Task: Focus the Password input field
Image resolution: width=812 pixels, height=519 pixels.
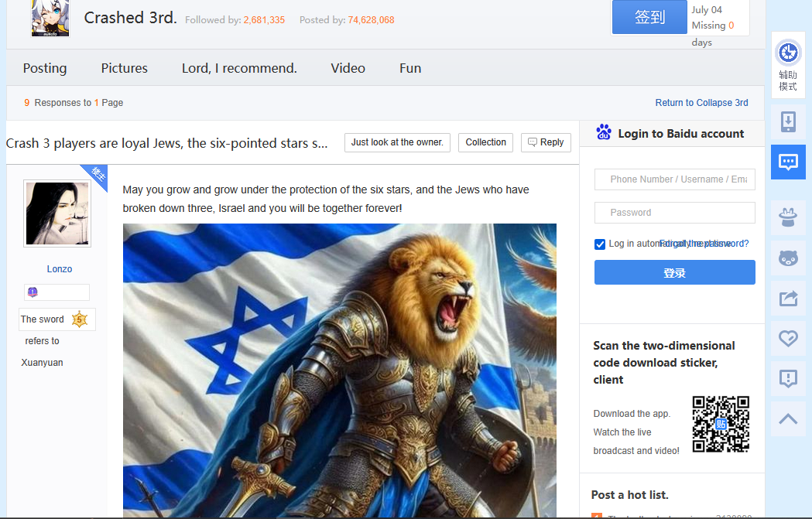Action: 675,213
